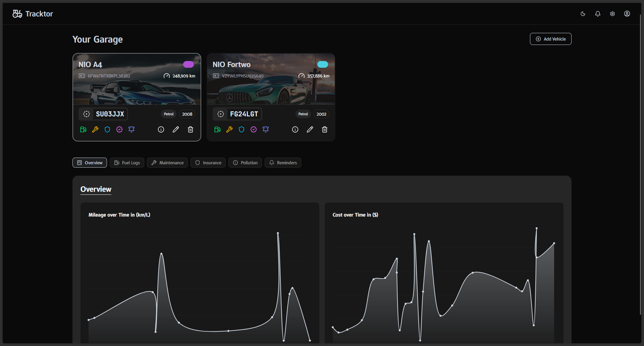
Task: Click Cost over Time chart title
Action: (355, 215)
